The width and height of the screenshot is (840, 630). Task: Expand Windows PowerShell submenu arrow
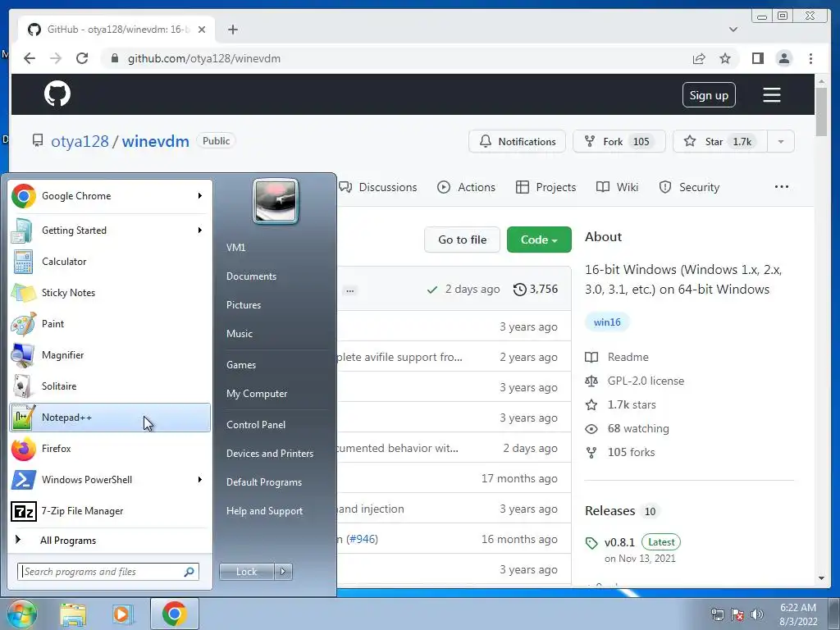tap(200, 479)
